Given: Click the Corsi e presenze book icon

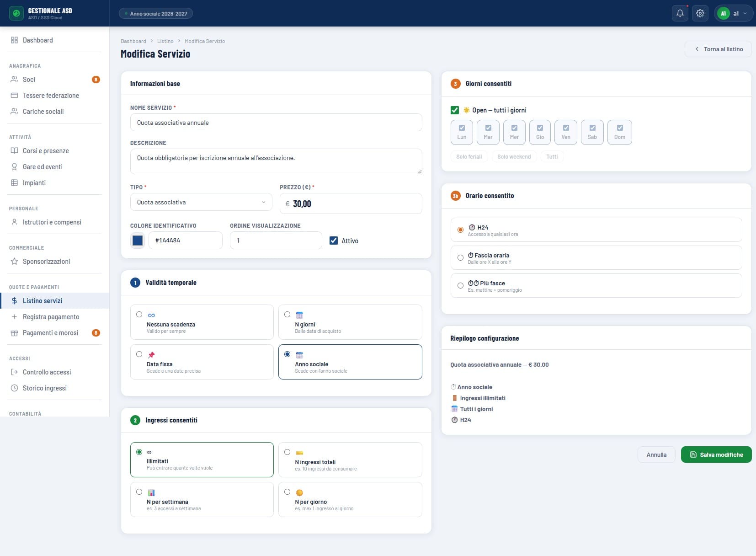Looking at the screenshot, I should [x=14, y=151].
